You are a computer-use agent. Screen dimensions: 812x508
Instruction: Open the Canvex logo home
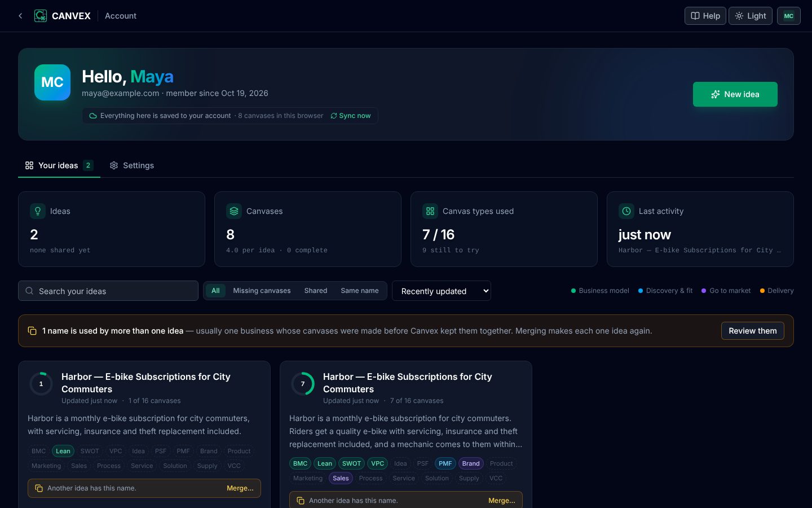[62, 16]
